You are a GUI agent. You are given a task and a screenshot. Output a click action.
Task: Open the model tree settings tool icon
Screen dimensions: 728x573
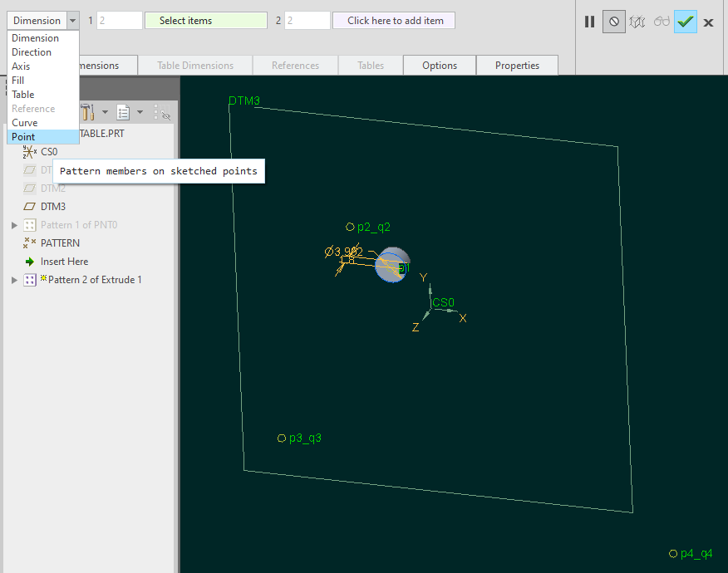coord(86,111)
